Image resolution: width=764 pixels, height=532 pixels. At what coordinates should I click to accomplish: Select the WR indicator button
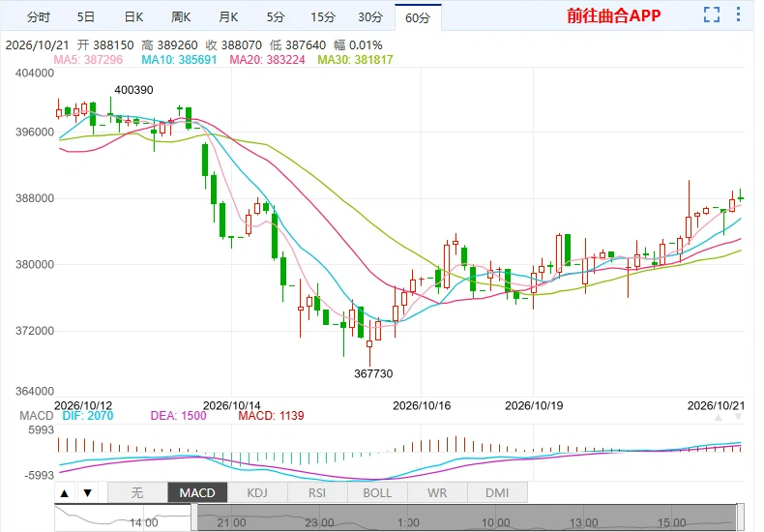pos(437,493)
